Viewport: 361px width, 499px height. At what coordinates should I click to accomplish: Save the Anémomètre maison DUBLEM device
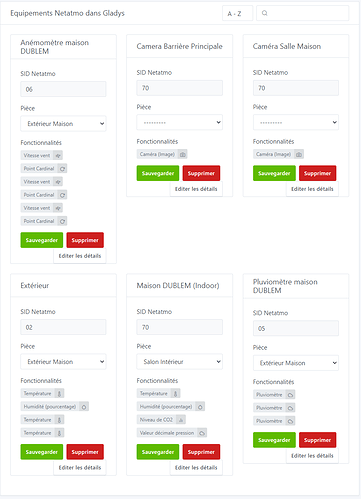click(42, 240)
